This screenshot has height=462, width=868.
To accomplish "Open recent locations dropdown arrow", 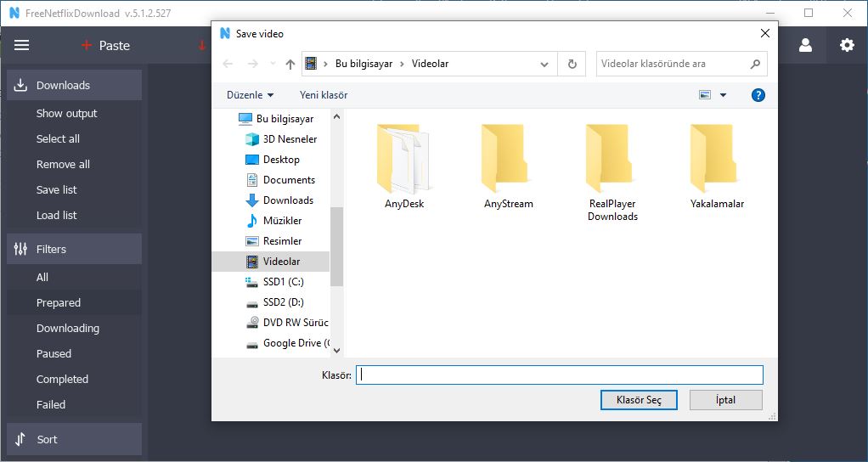I will coord(273,65).
